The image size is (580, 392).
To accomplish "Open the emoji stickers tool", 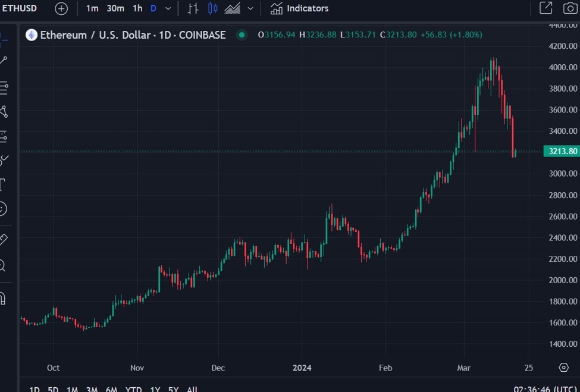I will 6,209.
